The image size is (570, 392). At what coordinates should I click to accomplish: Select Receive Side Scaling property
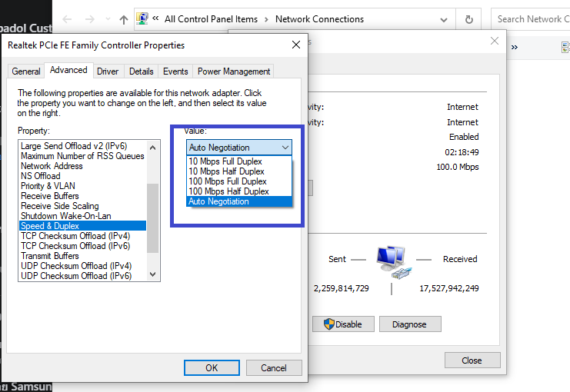pyautogui.click(x=82, y=206)
